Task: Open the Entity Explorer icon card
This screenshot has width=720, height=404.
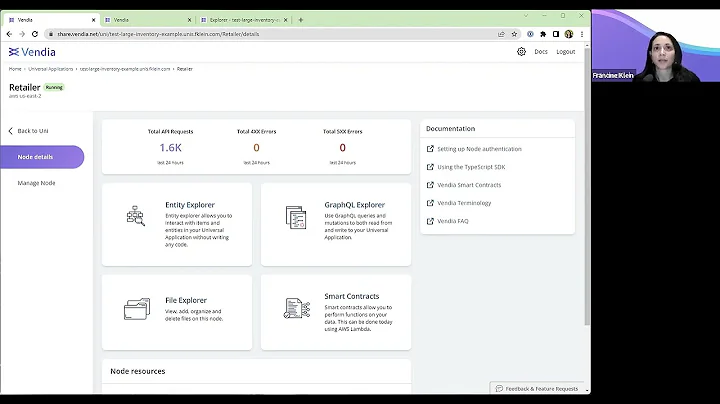Action: point(135,216)
